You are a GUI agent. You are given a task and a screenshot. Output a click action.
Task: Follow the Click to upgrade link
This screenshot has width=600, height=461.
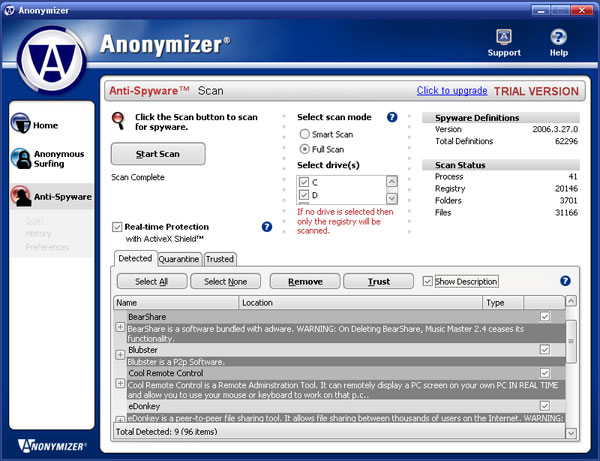click(x=451, y=91)
